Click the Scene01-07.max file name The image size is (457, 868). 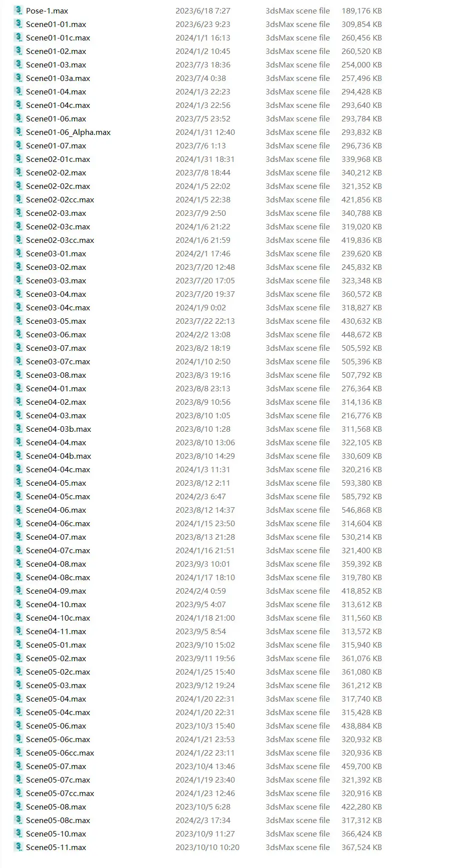(x=56, y=145)
